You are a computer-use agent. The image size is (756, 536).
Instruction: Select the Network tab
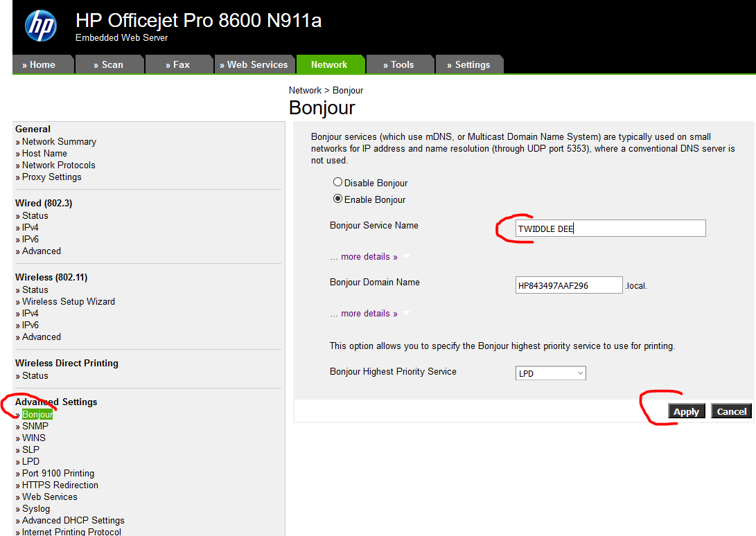[331, 64]
